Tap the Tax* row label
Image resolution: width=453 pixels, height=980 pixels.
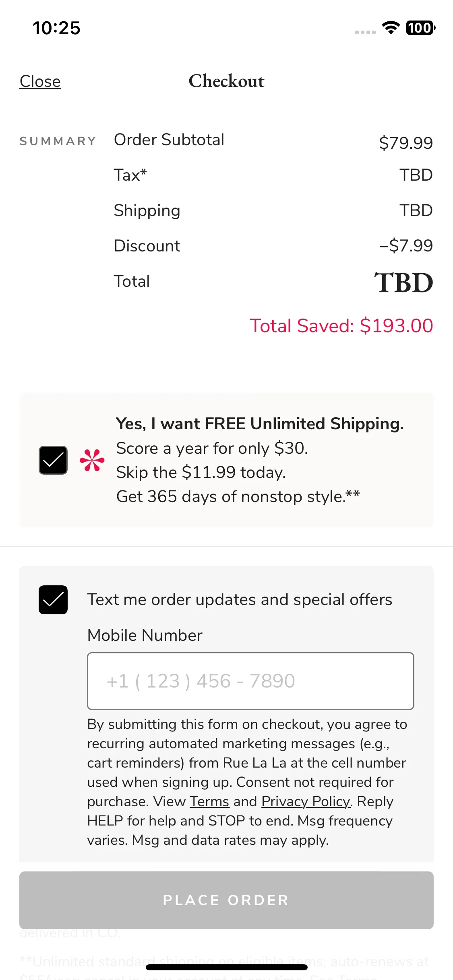130,175
